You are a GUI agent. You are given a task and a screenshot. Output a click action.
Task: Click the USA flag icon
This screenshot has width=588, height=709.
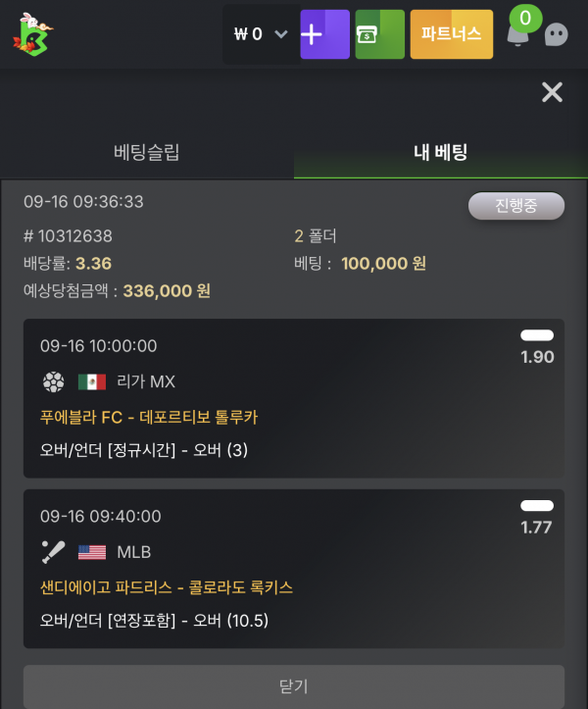(x=92, y=552)
